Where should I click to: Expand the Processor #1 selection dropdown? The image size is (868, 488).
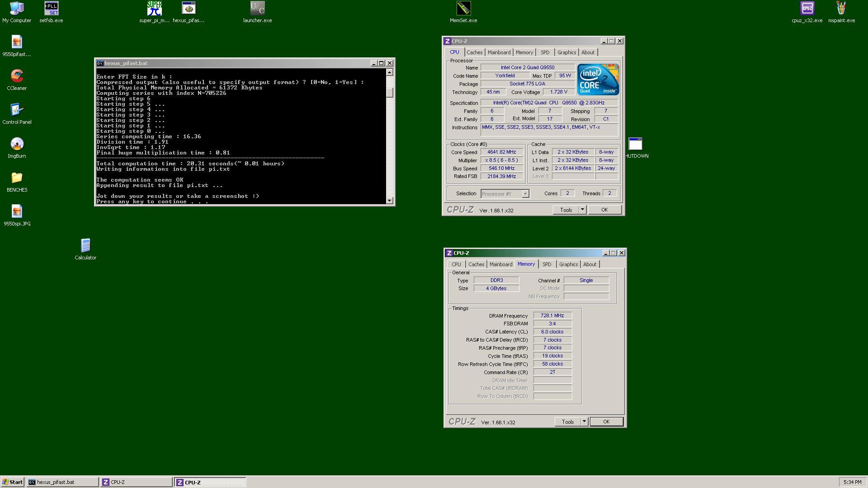click(x=525, y=194)
